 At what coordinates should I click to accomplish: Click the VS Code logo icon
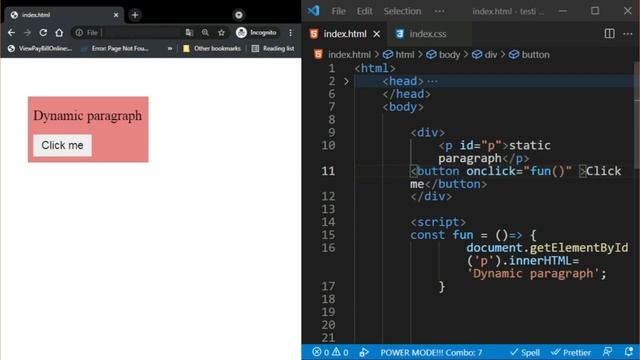point(313,11)
